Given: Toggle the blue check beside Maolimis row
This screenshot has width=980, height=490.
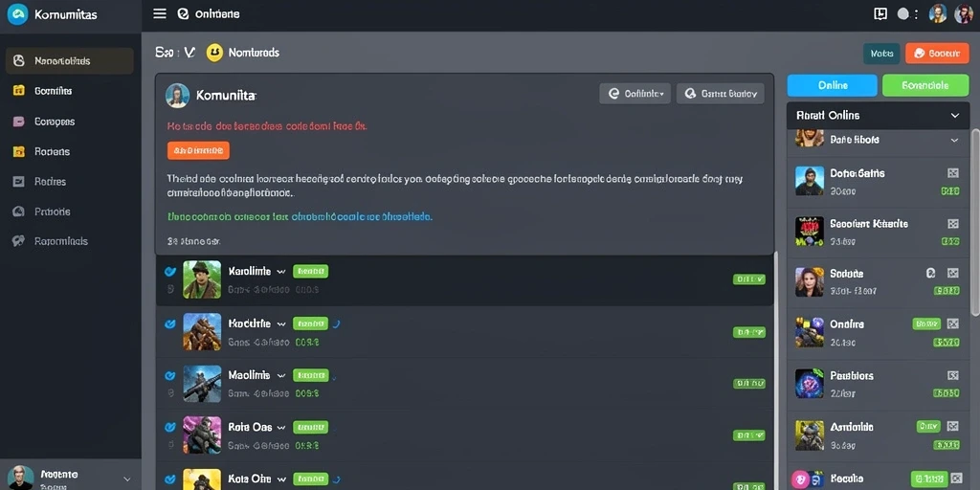Looking at the screenshot, I should coord(168,375).
